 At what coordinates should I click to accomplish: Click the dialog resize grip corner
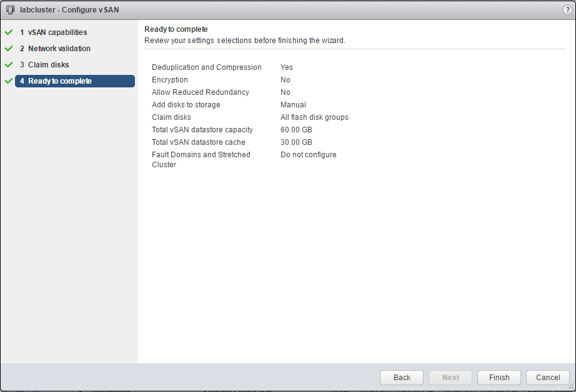(x=571, y=386)
